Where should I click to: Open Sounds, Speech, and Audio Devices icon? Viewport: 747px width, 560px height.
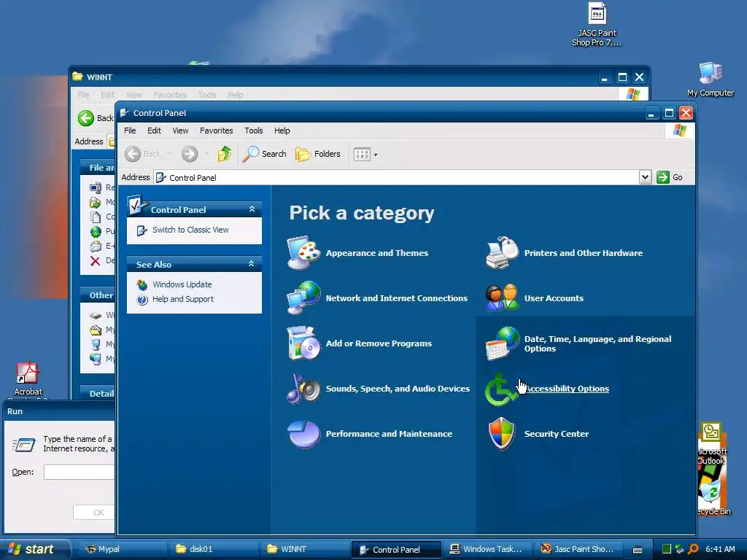tap(303, 389)
